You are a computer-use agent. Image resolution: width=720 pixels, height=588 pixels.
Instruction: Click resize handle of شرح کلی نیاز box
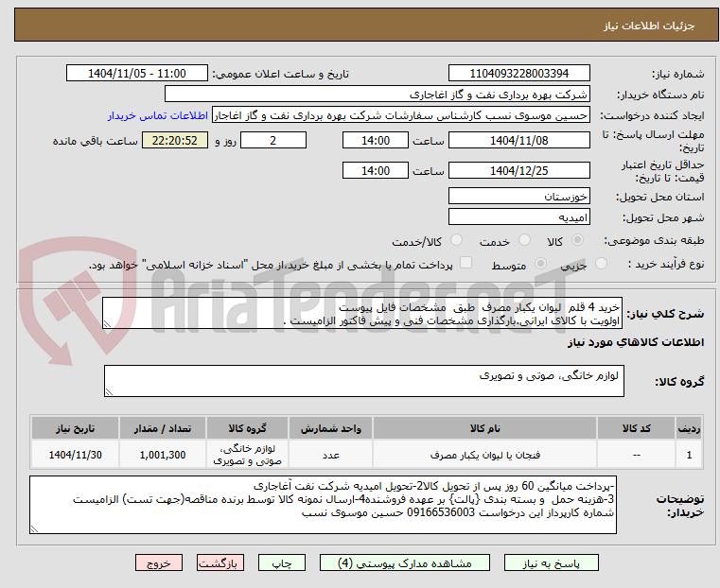click(x=107, y=324)
